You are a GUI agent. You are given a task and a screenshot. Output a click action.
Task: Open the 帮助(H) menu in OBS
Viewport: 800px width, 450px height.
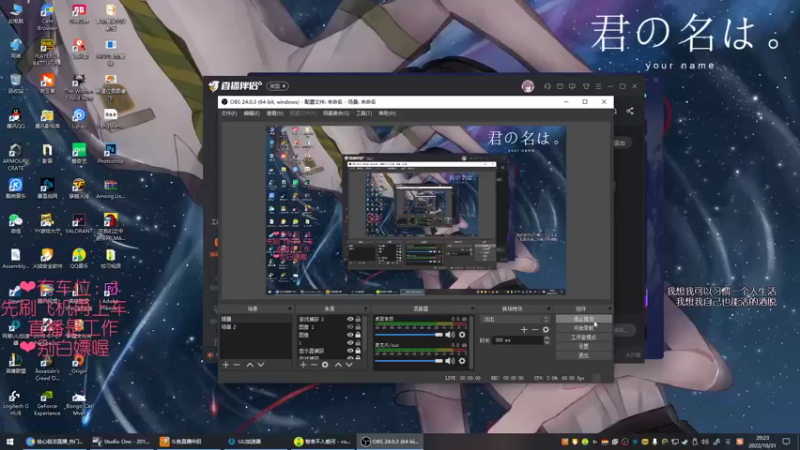(387, 113)
